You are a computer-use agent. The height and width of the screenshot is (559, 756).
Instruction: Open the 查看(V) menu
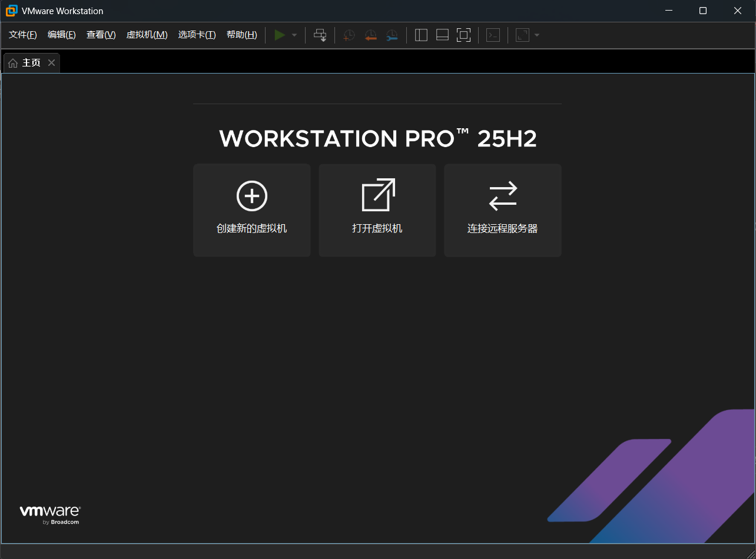pyautogui.click(x=101, y=35)
